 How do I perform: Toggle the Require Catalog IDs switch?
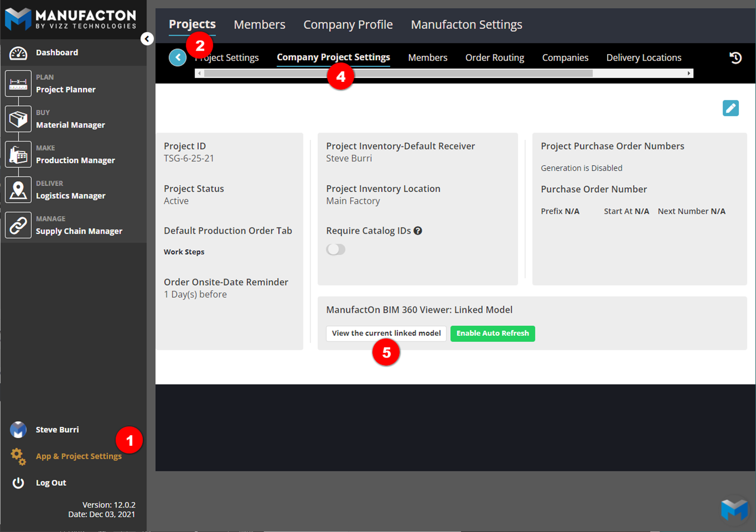(336, 249)
